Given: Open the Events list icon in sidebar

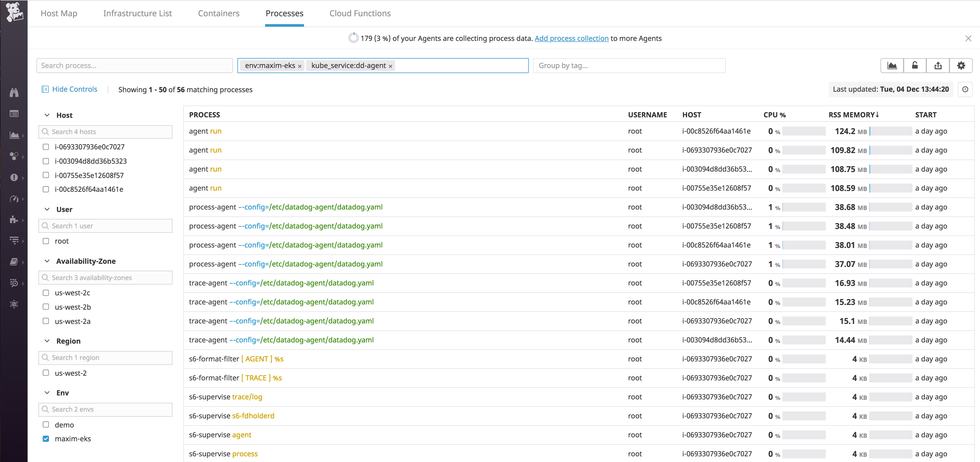Looking at the screenshot, I should [14, 113].
